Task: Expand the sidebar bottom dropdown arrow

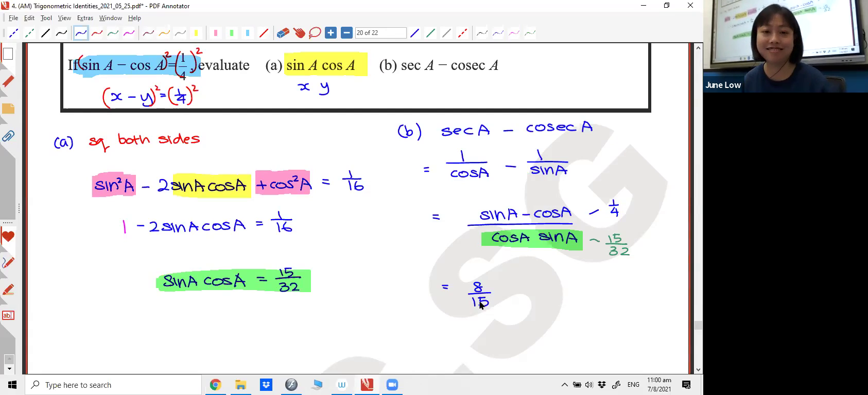Action: coord(9,369)
